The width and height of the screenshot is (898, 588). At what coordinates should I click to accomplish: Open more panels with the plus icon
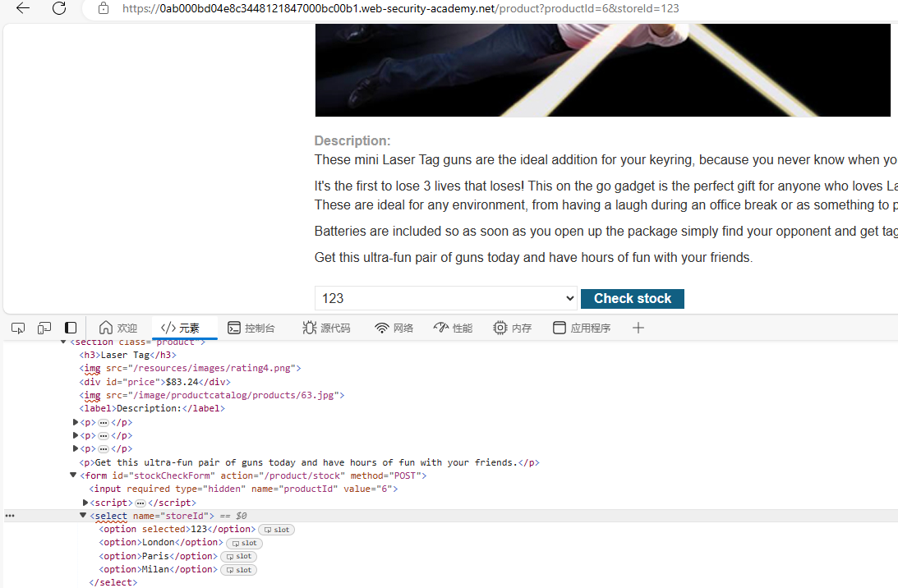(x=638, y=328)
